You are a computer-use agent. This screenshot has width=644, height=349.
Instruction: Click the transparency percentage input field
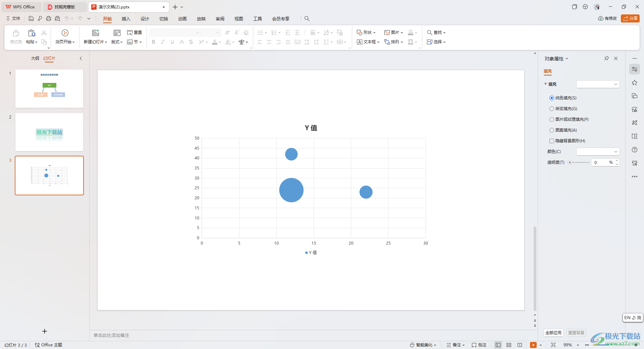tap(601, 162)
